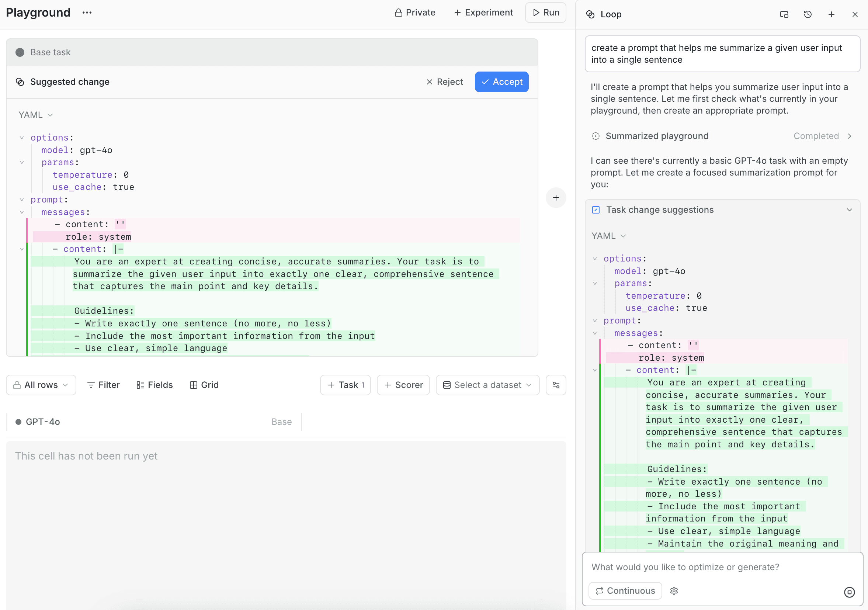868x610 pixels.
Task: Expand the Summarized playground Completed step
Action: point(849,136)
